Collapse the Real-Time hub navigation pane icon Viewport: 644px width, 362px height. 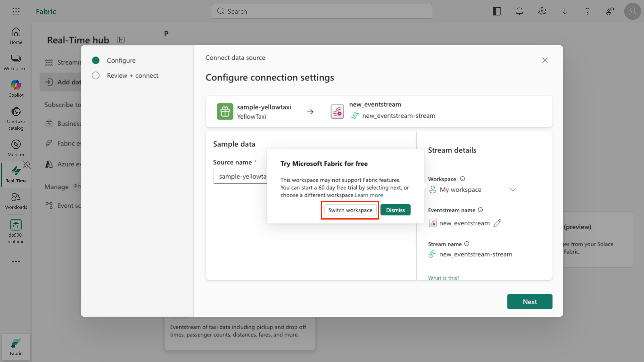coord(120,40)
